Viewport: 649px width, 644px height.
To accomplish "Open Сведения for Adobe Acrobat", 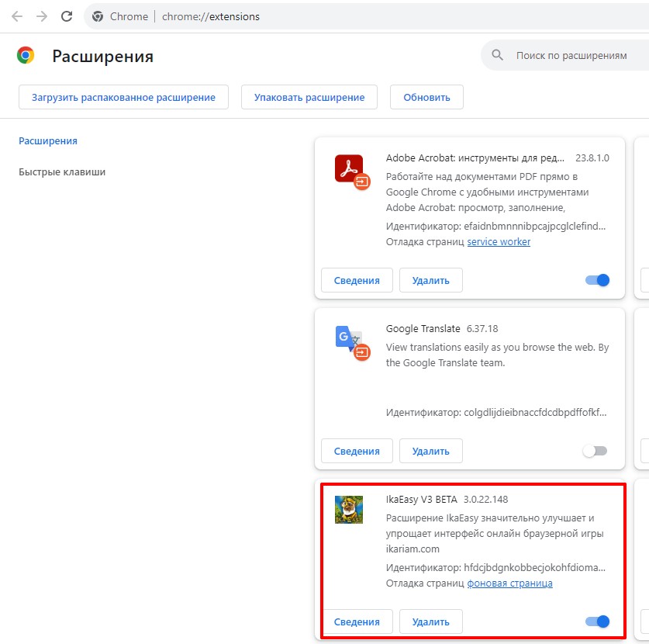I will 357,280.
